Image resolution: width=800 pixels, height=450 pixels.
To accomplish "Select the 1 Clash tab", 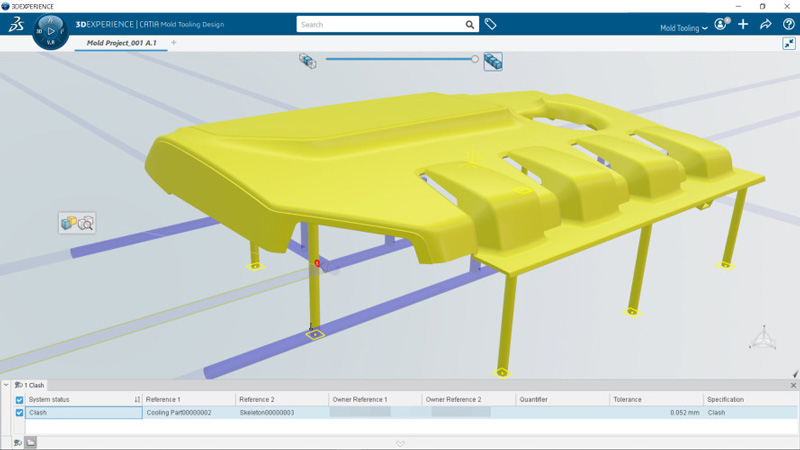I will 30,385.
